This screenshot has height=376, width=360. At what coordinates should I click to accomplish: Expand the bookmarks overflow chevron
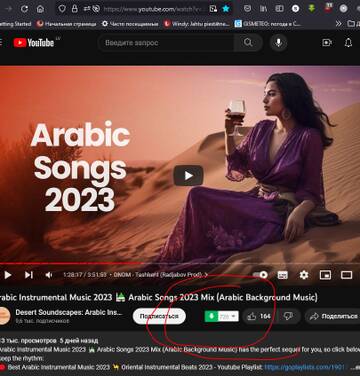tap(338, 24)
